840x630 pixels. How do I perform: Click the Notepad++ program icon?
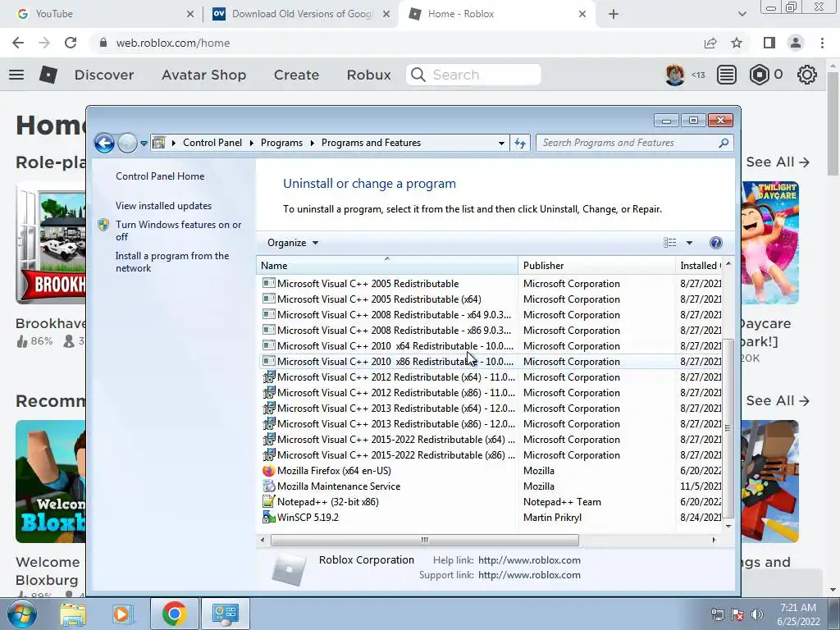pyautogui.click(x=268, y=502)
